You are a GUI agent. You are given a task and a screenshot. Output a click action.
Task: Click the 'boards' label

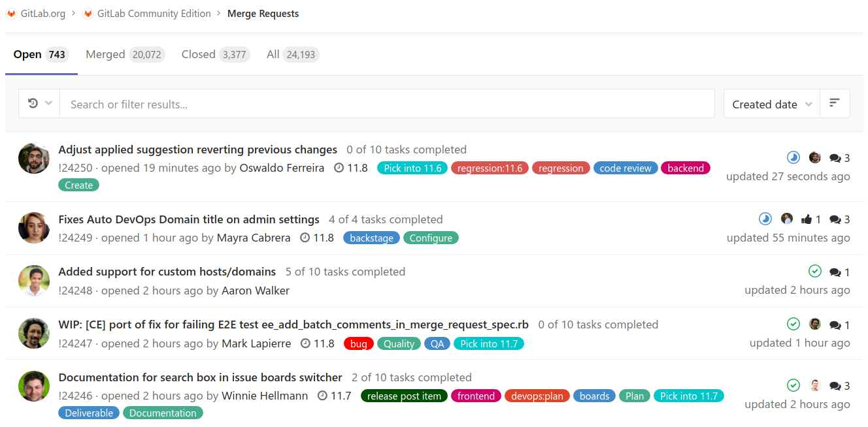click(595, 396)
